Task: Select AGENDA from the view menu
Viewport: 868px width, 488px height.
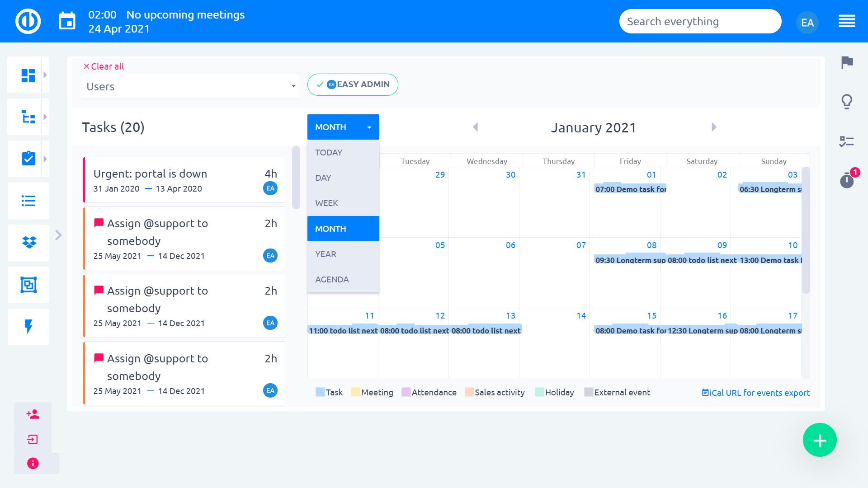Action: coord(332,279)
